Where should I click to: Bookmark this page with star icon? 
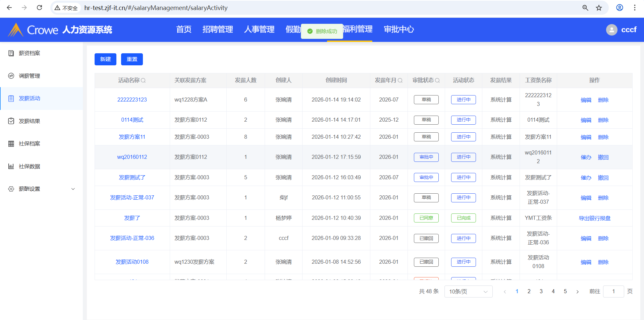coord(599,8)
